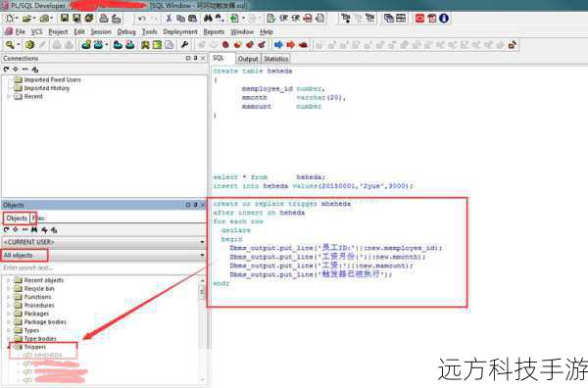Open the Session menu
The height and width of the screenshot is (388, 588).
pos(101,32)
